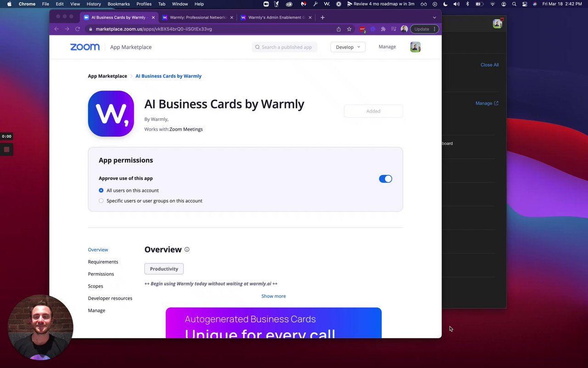Click the Autogenerated Business Cards banner image
588x368 pixels.
pos(273,322)
